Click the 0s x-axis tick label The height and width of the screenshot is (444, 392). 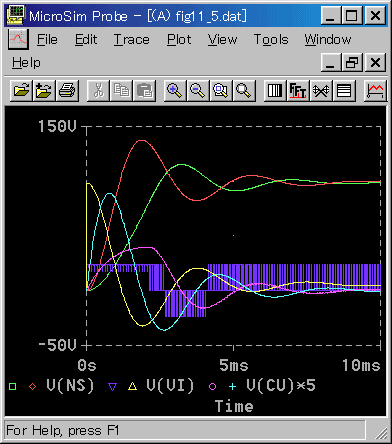[87, 366]
